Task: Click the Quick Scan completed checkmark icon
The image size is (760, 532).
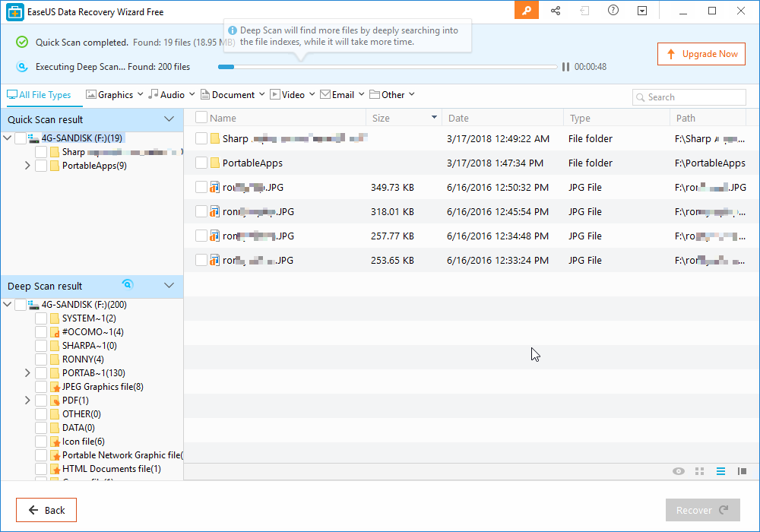Action: [22, 42]
